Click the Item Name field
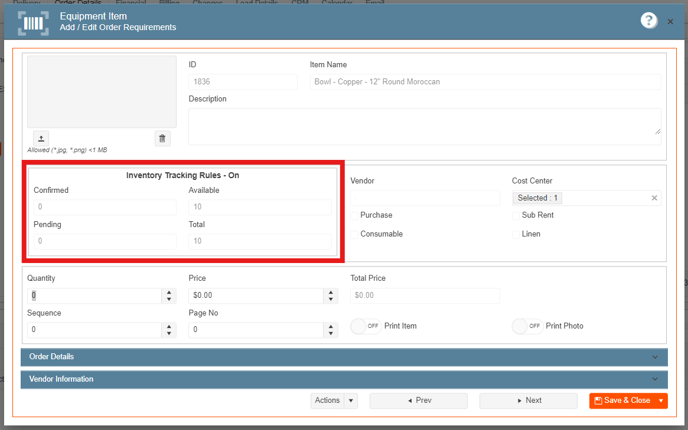Image resolution: width=688 pixels, height=430 pixels. pos(485,82)
